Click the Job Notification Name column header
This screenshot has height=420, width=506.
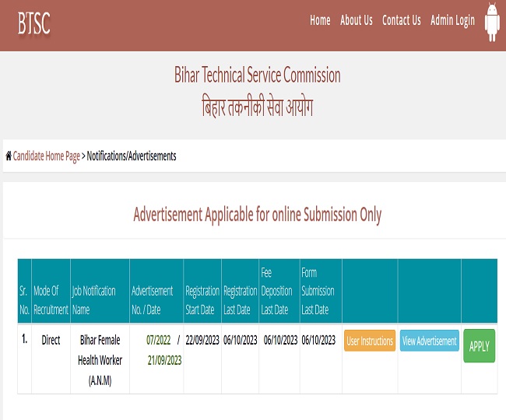93,299
